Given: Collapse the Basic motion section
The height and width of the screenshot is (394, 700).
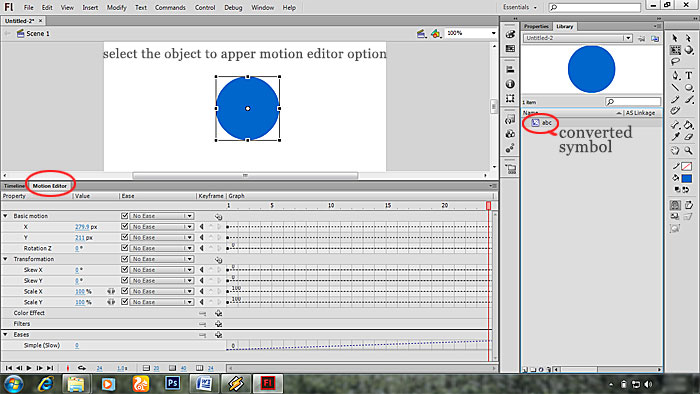Looking at the screenshot, I should tap(5, 216).
